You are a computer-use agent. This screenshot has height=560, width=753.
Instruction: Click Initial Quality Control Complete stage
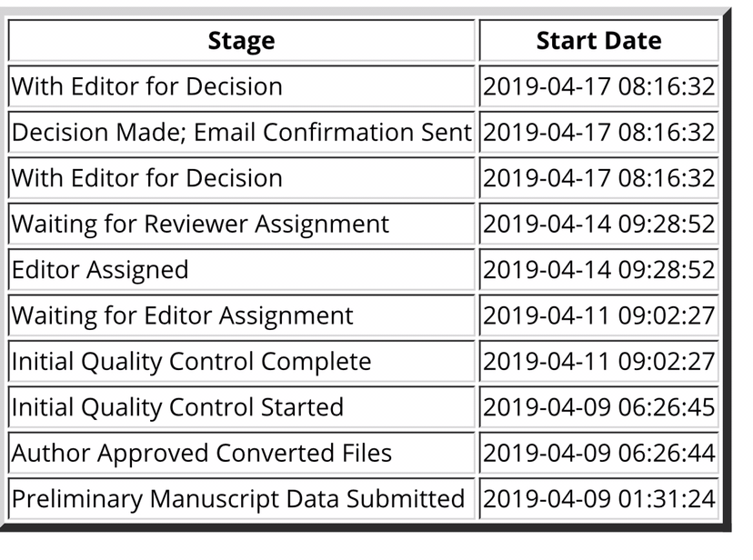click(x=191, y=361)
